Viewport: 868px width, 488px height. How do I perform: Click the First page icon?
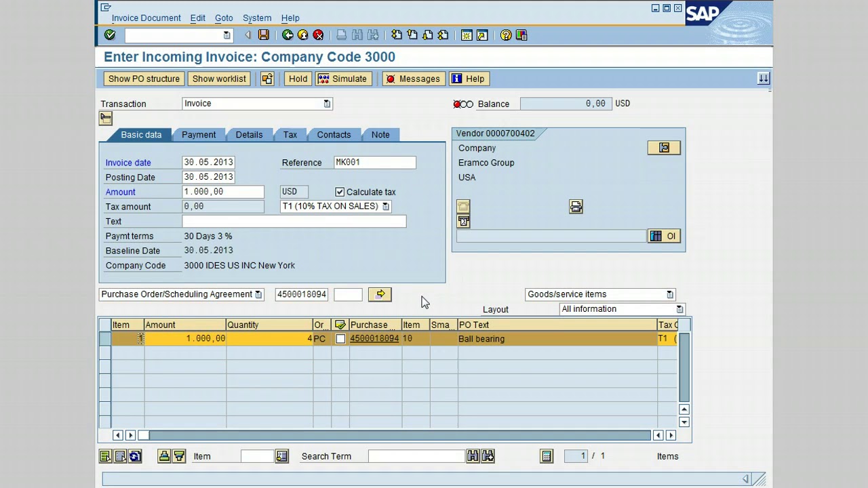397,35
